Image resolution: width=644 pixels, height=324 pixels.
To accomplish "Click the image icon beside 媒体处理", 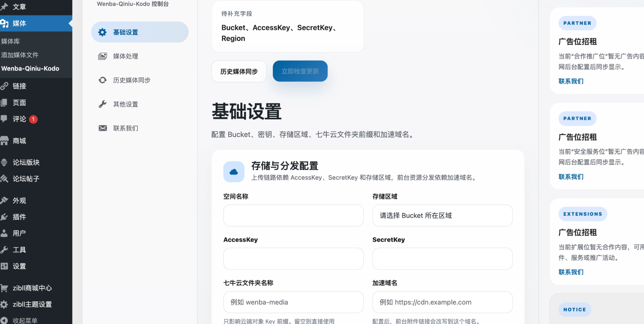I will pos(102,56).
